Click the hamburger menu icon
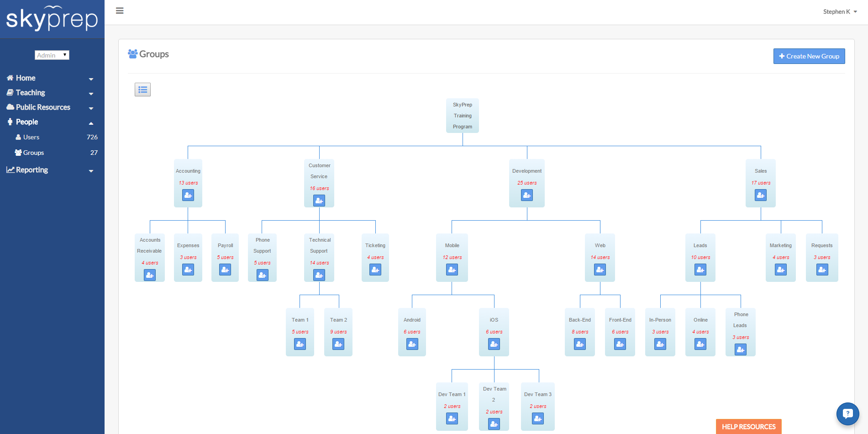The width and height of the screenshot is (868, 434). point(120,11)
